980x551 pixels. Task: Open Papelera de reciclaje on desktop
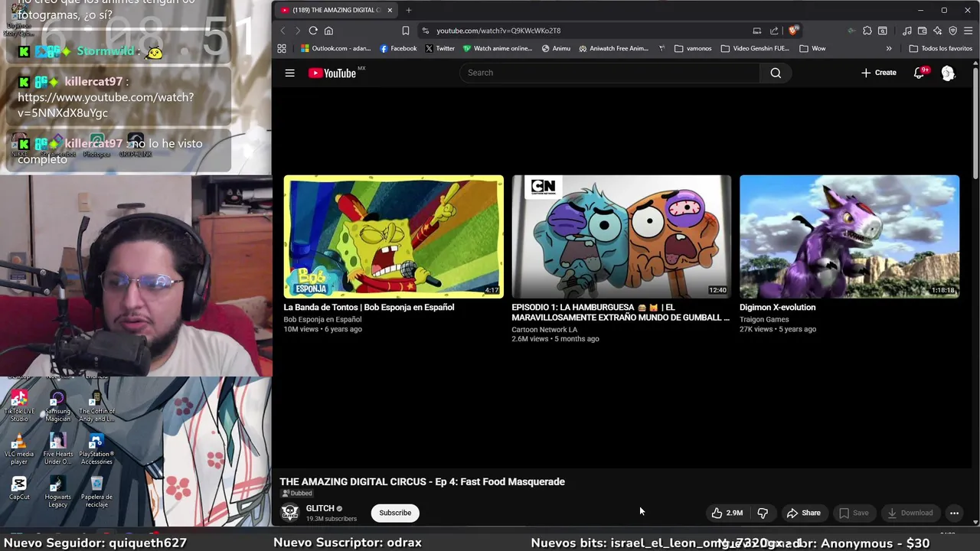tap(96, 491)
